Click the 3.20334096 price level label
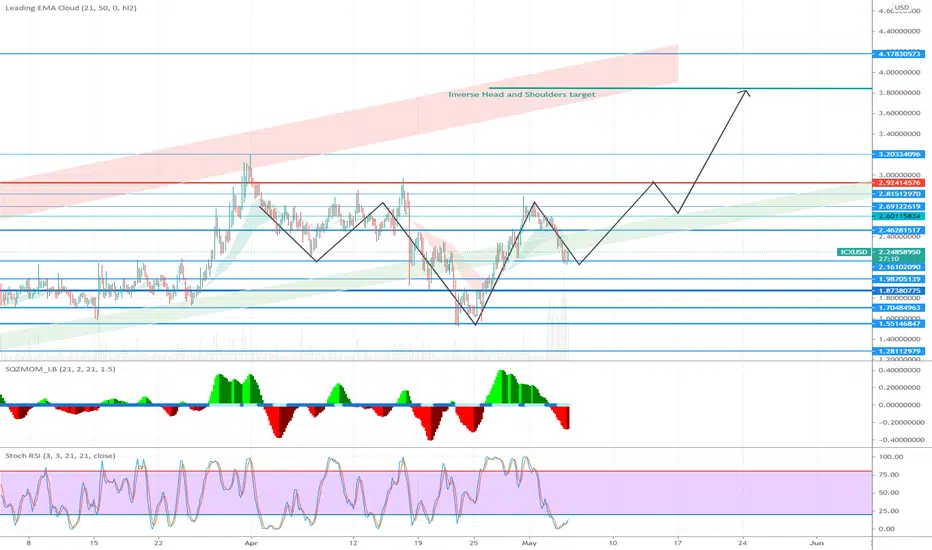Image resolution: width=932 pixels, height=550 pixels. point(899,154)
